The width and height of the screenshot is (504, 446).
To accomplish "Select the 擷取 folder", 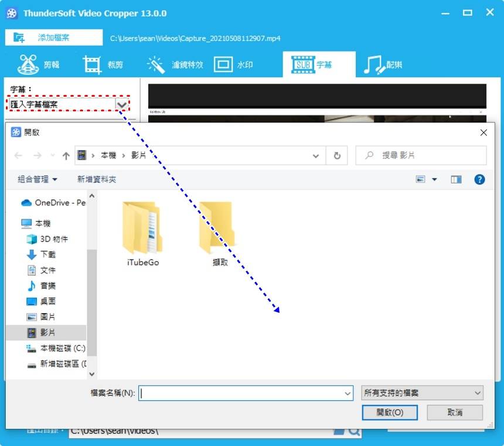I will click(x=220, y=234).
